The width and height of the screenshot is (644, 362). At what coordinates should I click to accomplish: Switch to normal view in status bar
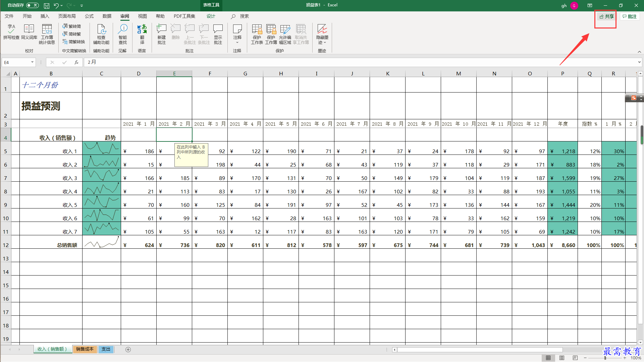(548, 358)
